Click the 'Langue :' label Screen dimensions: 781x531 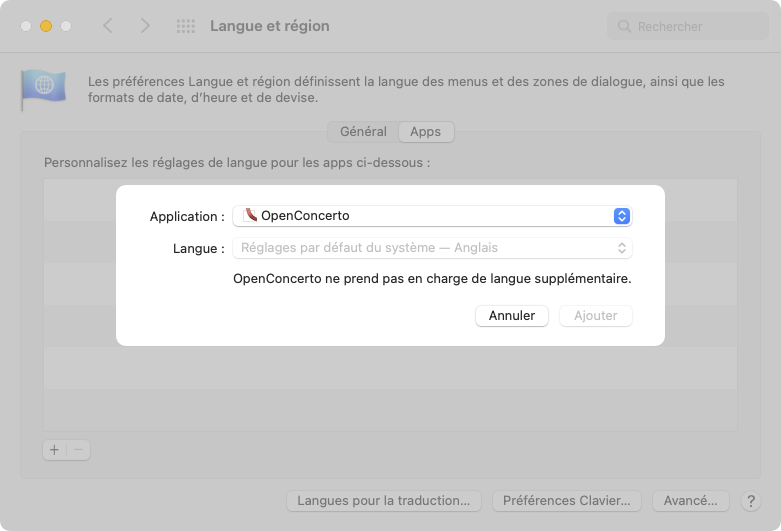(199, 249)
